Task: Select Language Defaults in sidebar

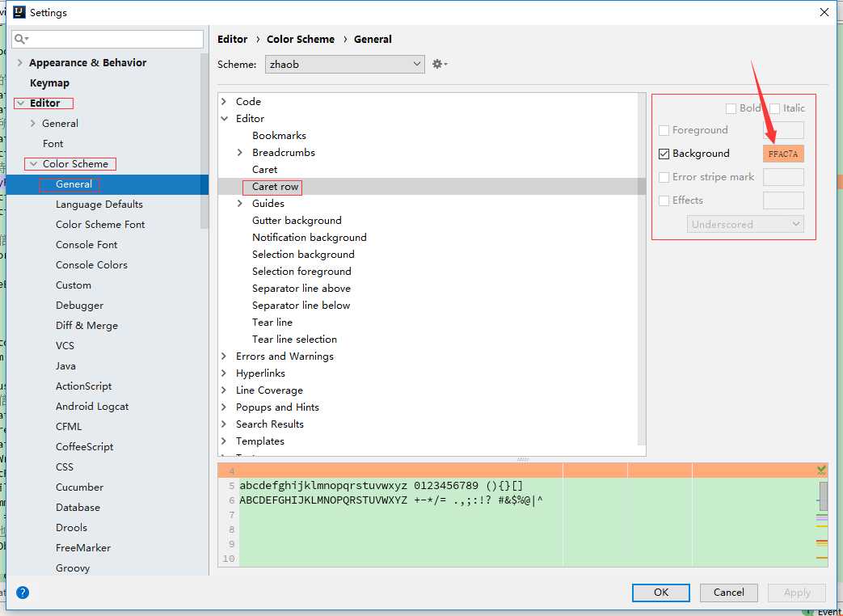Action: [99, 205]
